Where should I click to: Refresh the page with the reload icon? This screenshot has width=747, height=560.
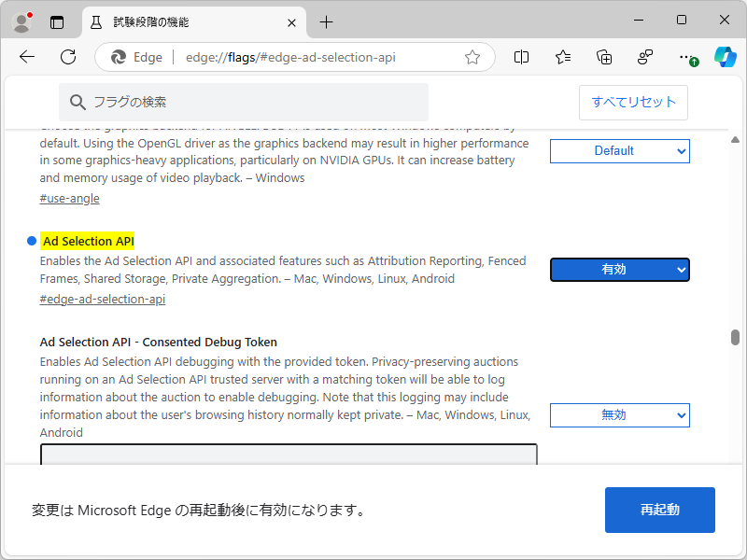67,57
